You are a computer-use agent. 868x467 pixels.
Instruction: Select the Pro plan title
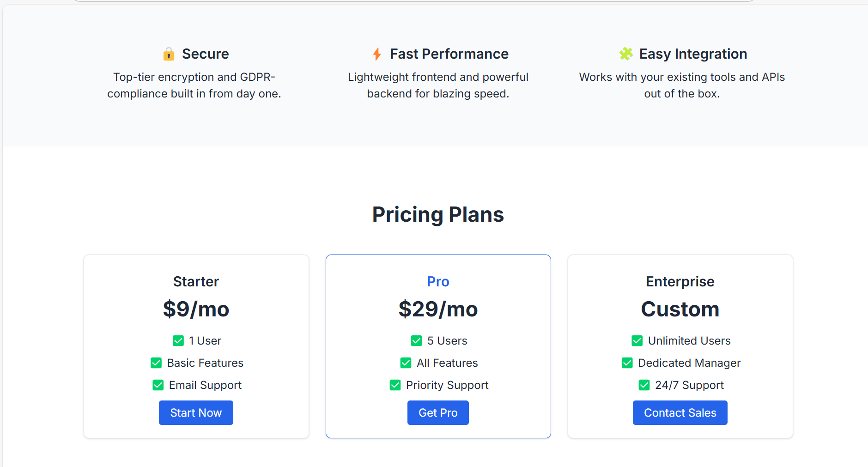438,281
